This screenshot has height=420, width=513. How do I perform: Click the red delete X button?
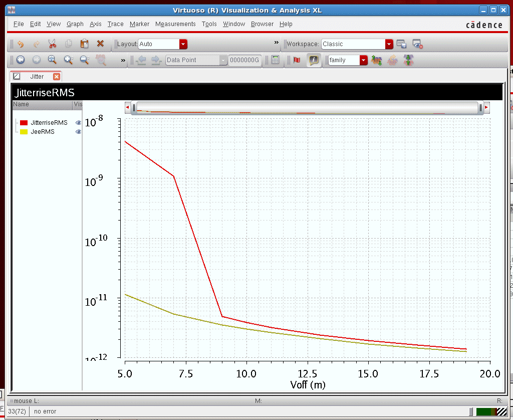pos(100,44)
